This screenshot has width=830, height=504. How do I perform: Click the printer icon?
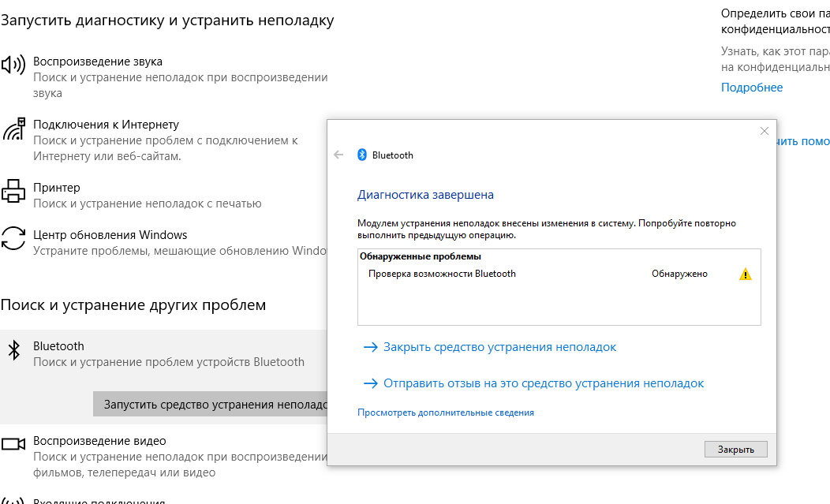pyautogui.click(x=13, y=191)
